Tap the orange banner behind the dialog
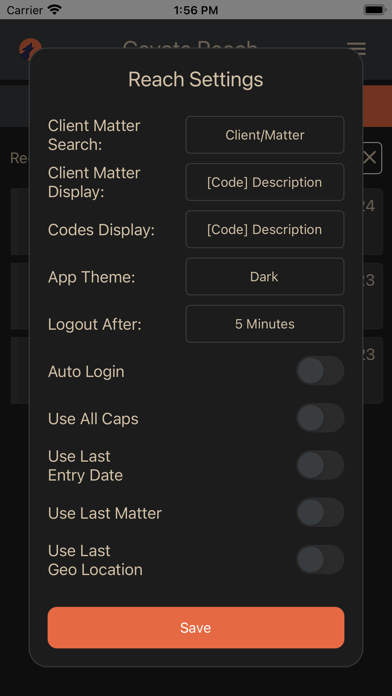Screen dimensions: 392x696 point(377,106)
